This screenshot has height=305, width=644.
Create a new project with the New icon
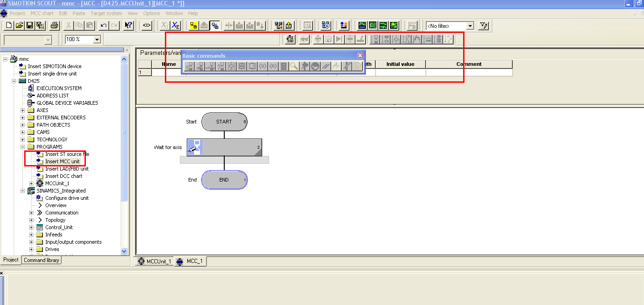click(x=9, y=26)
